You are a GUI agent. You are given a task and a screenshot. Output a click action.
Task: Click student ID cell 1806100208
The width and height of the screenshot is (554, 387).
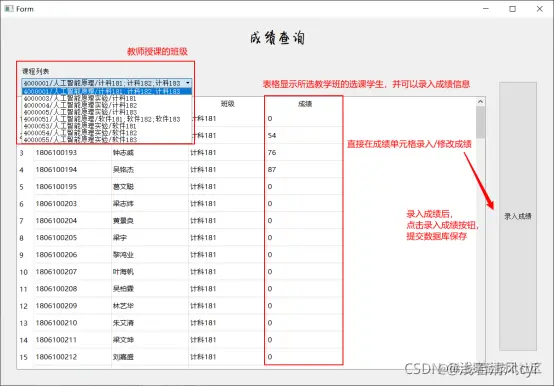tap(72, 289)
